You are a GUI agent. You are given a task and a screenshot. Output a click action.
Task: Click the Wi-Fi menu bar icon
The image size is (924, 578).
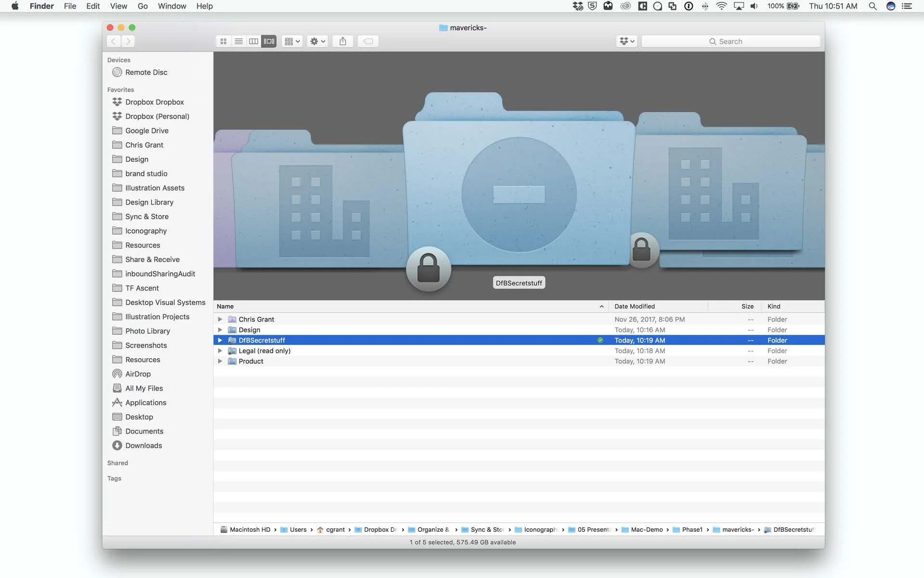click(721, 6)
